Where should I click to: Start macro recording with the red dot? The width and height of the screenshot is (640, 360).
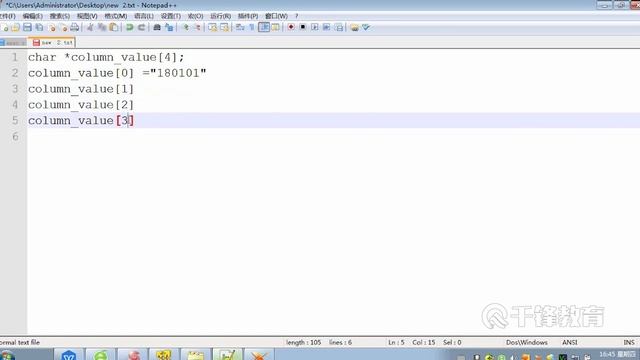coord(291,27)
